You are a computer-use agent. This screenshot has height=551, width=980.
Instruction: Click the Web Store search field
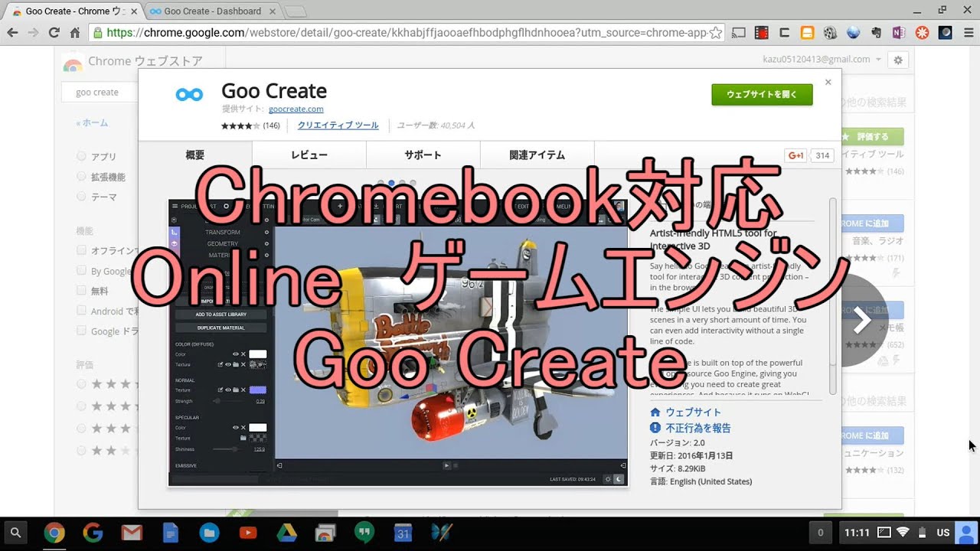100,93
